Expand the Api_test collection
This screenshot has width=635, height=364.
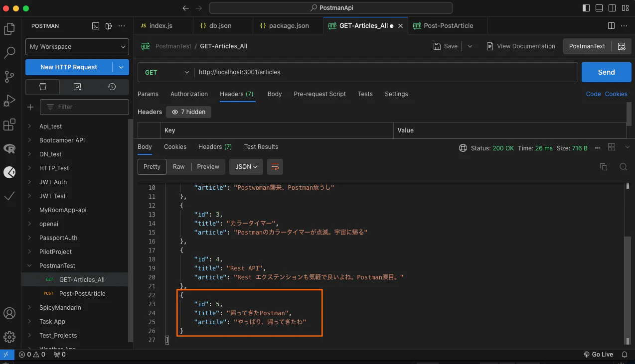tap(29, 126)
